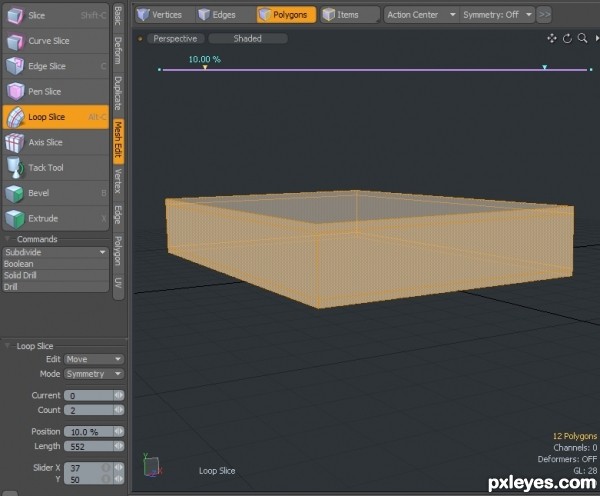Click the viewport pan/move icon
The height and width of the screenshot is (496, 600).
(552, 38)
